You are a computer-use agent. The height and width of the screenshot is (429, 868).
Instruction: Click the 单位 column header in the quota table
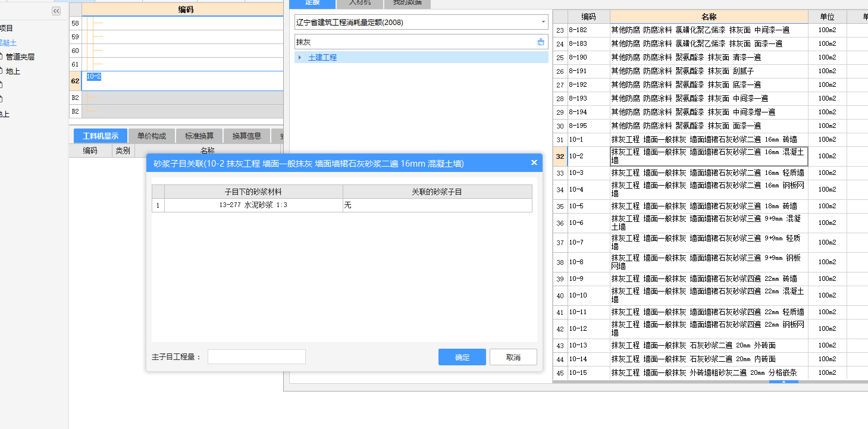[x=827, y=17]
